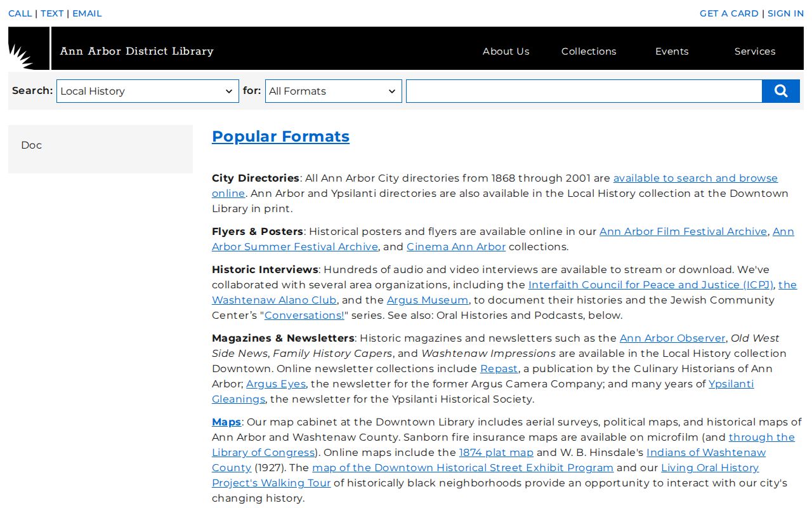Image resolution: width=812 pixels, height=508 pixels.
Task: Open the Argus Eyes link
Action: 276,384
